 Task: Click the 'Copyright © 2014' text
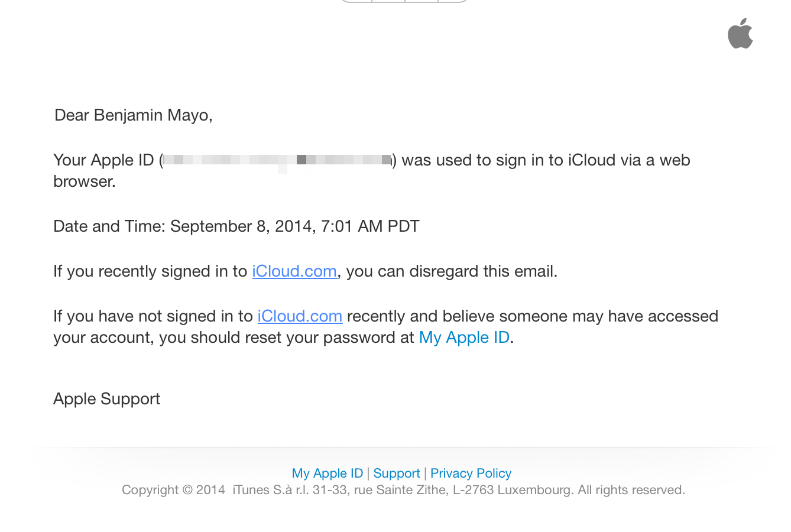(x=173, y=490)
